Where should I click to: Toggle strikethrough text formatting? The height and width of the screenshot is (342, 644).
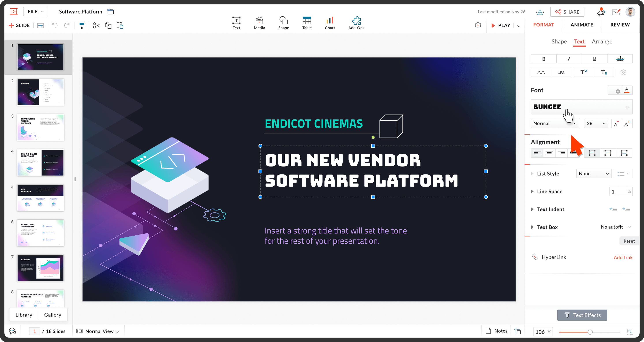click(620, 59)
